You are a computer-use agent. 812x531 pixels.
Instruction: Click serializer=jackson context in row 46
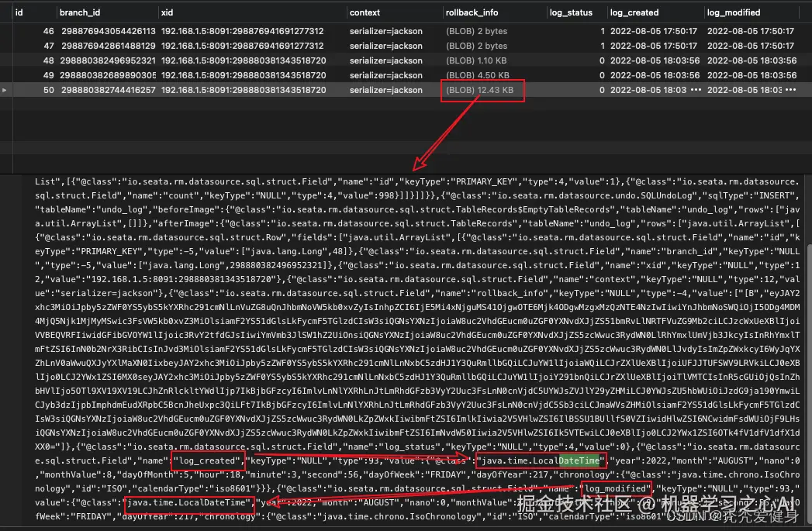[385, 31]
